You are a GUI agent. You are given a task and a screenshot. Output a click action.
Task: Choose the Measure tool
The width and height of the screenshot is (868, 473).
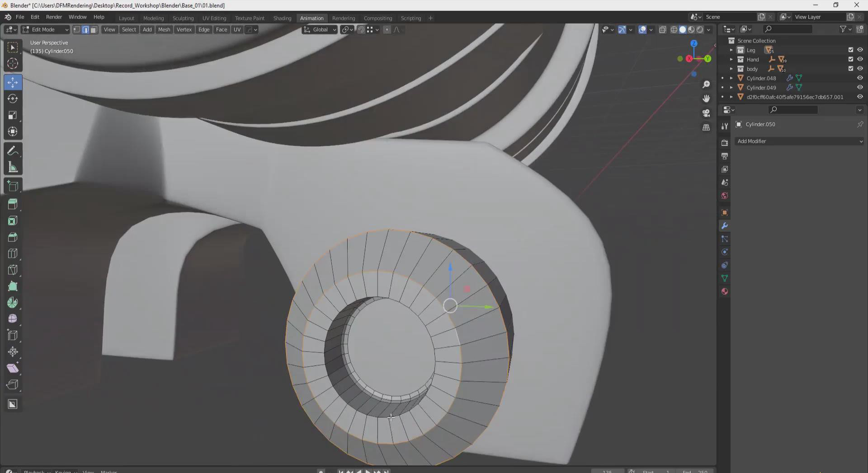point(13,168)
